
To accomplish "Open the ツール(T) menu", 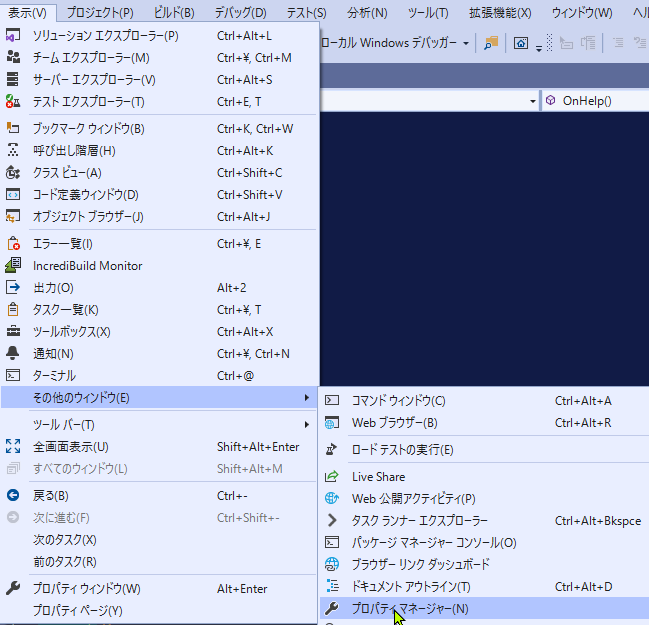I will [x=428, y=13].
